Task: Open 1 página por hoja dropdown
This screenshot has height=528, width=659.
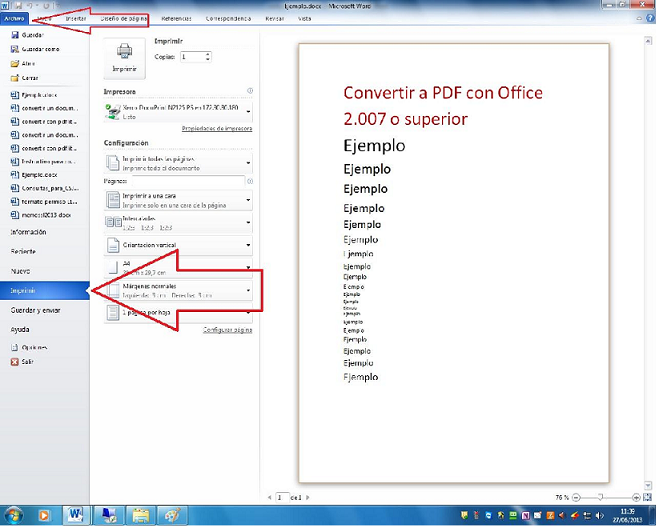Action: click(x=178, y=314)
